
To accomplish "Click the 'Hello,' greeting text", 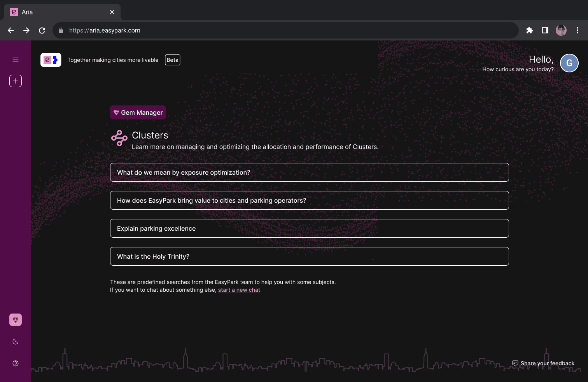I will click(541, 60).
